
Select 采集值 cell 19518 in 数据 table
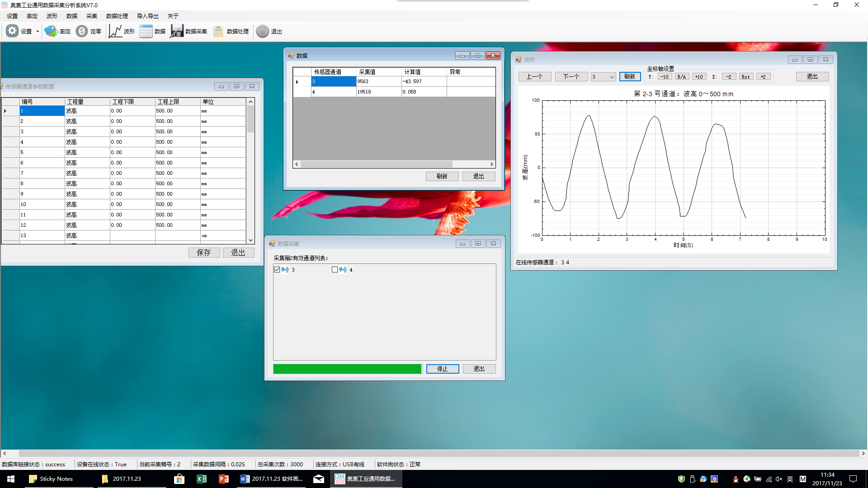click(x=379, y=92)
